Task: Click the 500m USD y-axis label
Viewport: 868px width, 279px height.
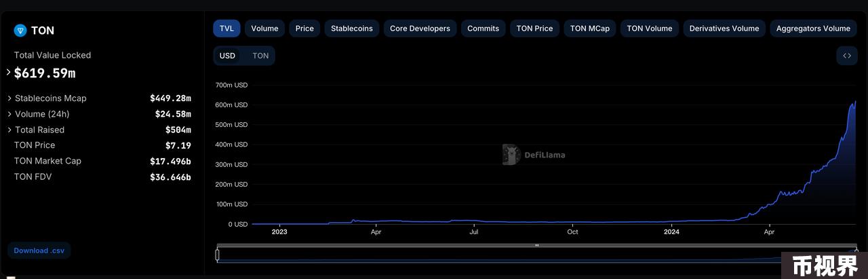Action: pyautogui.click(x=231, y=125)
